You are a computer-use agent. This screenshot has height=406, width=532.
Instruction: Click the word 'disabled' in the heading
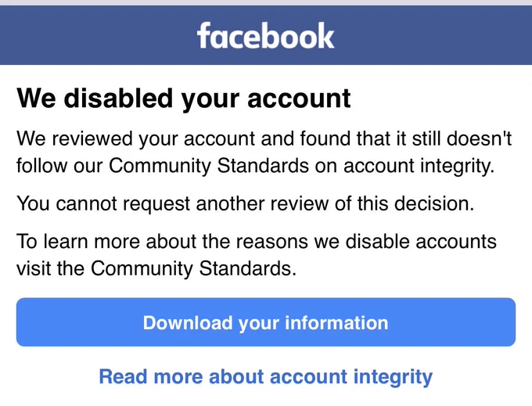click(x=118, y=98)
